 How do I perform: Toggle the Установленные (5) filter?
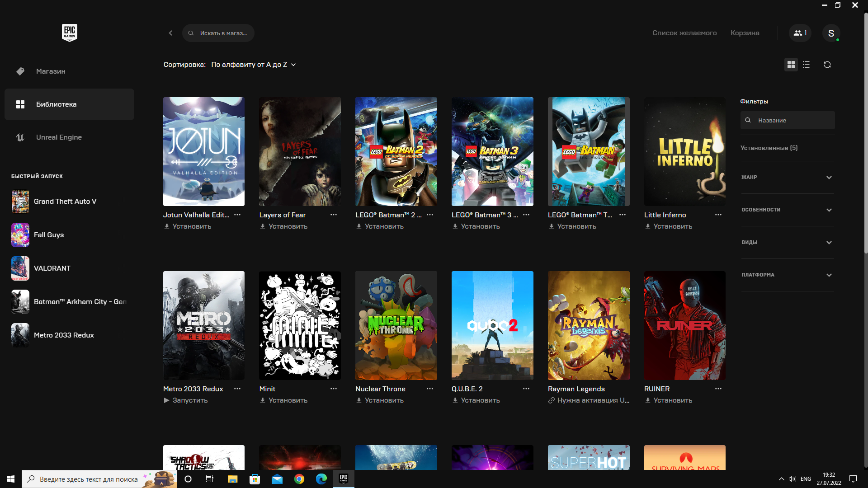tap(769, 148)
